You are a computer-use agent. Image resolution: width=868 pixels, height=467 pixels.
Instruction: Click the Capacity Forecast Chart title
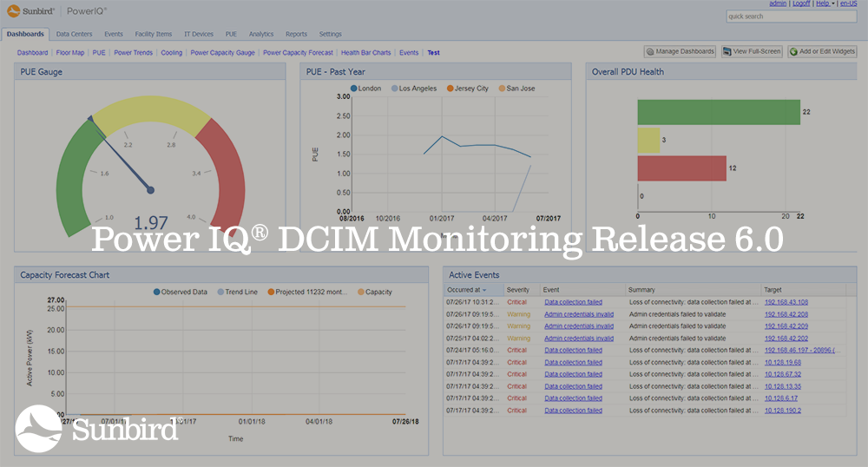[65, 275]
